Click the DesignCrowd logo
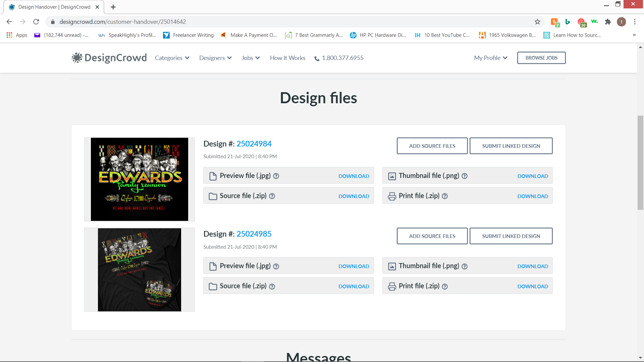Viewport: 644px width, 362px height. point(109,58)
